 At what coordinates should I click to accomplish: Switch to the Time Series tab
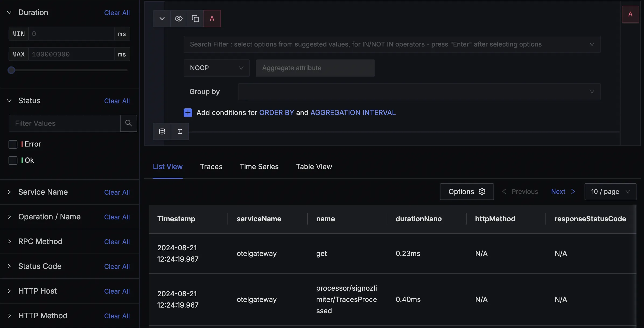[x=259, y=167]
